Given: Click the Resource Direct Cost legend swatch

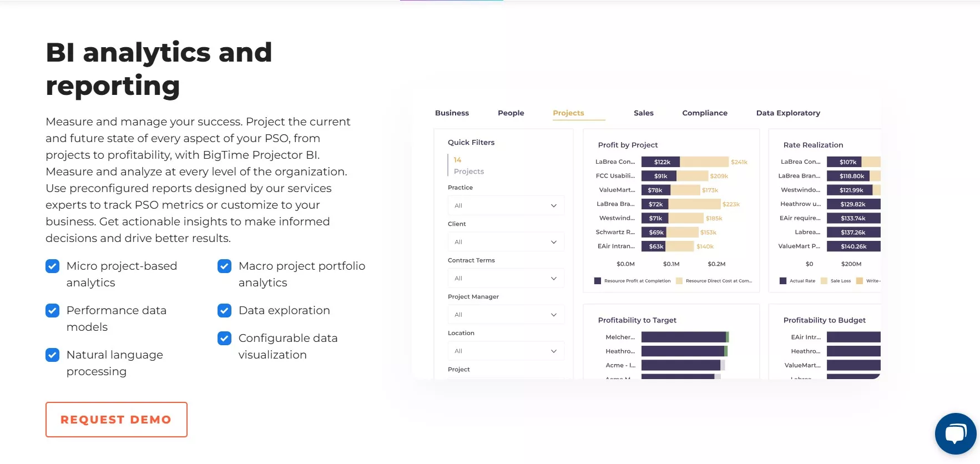Looking at the screenshot, I should pos(679,281).
